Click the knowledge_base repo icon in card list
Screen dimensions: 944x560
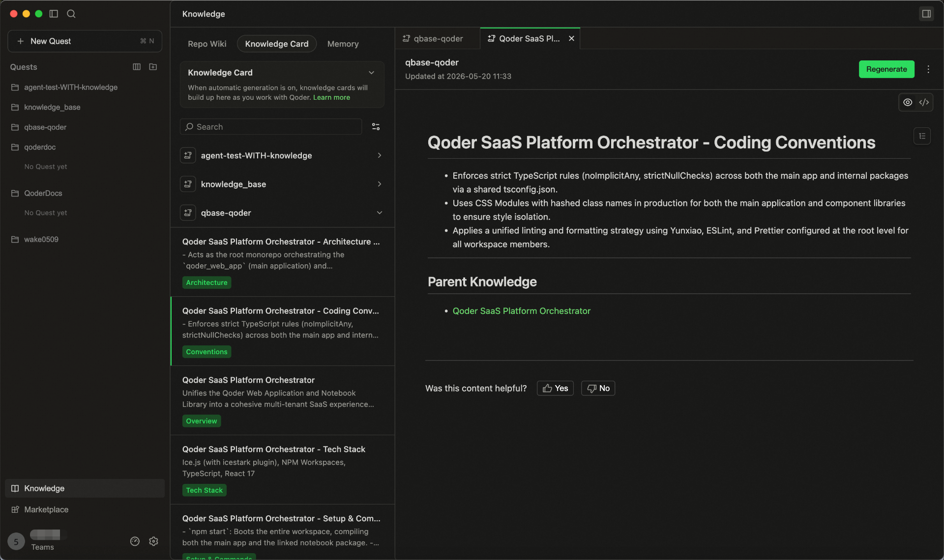pos(188,184)
